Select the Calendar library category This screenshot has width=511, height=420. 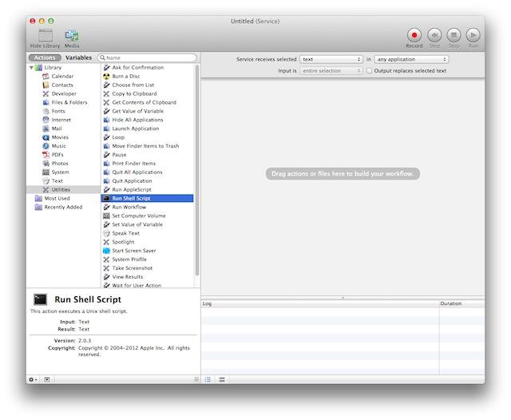point(62,76)
